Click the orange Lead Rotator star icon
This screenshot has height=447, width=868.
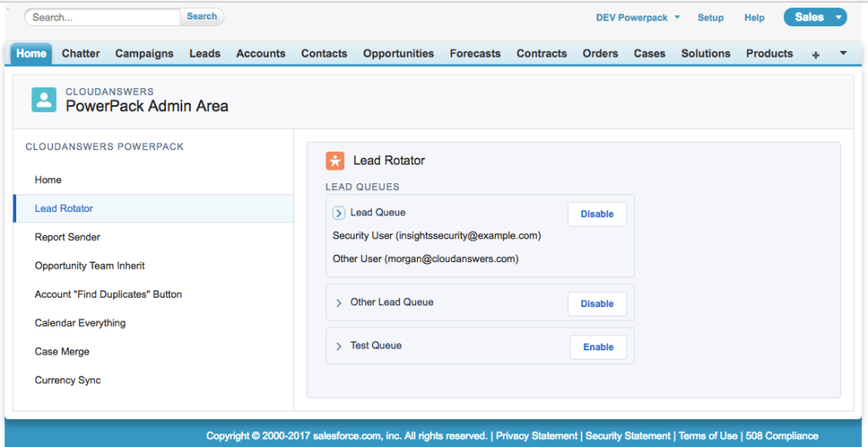click(335, 160)
